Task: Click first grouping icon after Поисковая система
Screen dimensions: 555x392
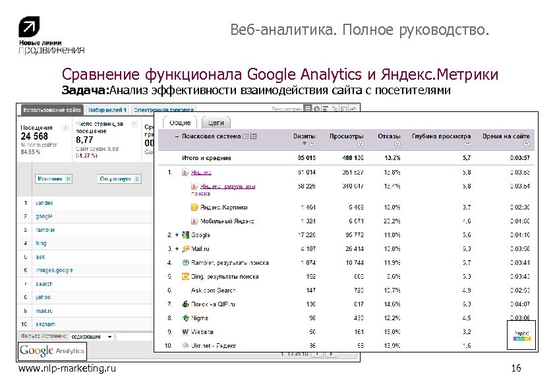Action: pos(246,136)
